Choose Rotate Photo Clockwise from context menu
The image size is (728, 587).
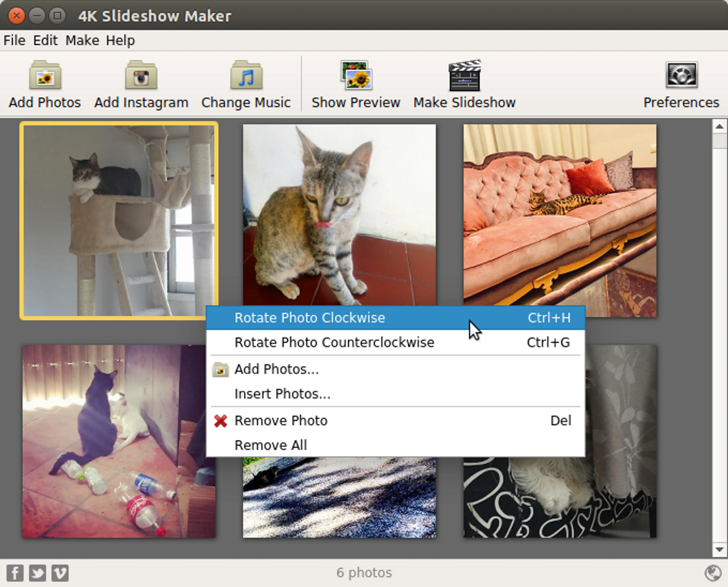(x=310, y=318)
